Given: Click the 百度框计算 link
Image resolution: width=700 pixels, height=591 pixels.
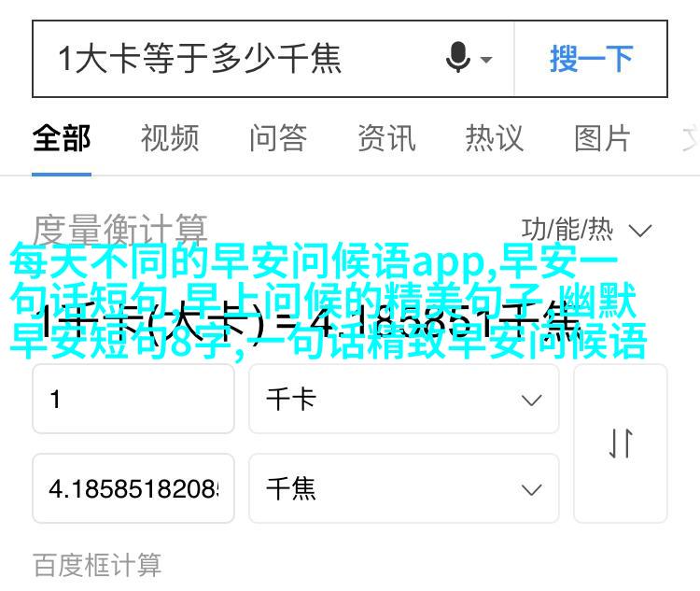Looking at the screenshot, I should (97, 565).
